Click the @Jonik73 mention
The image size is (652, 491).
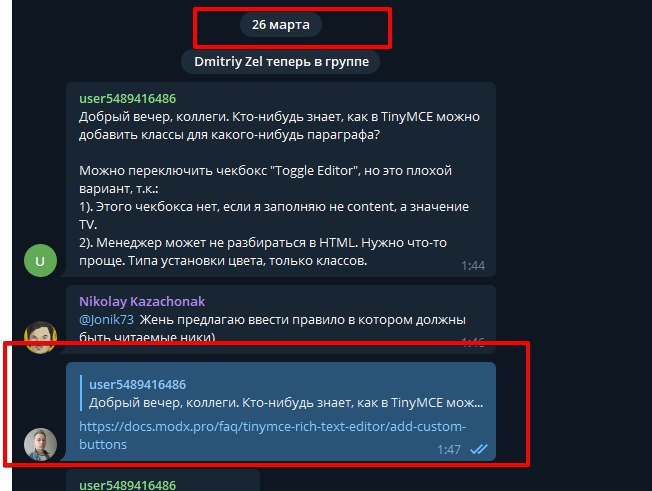point(106,319)
